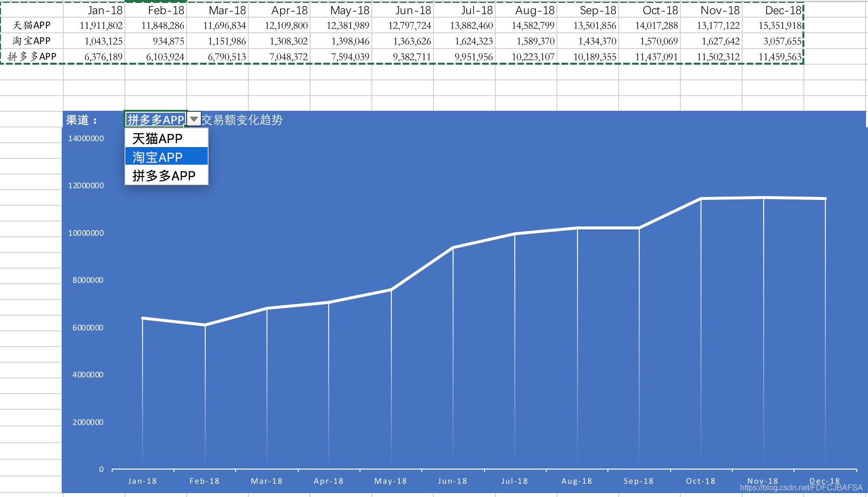Click the 2000000 y-axis label
This screenshot has height=497, width=868.
pos(88,422)
